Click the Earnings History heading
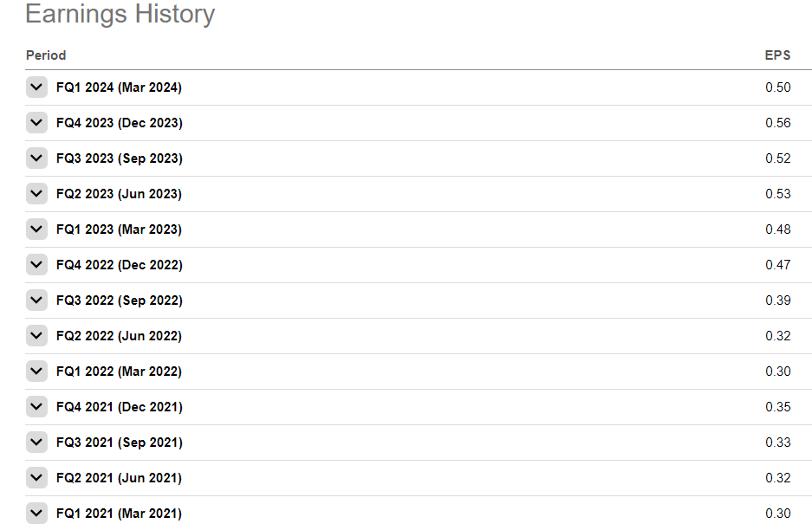812x530 pixels. [x=120, y=15]
